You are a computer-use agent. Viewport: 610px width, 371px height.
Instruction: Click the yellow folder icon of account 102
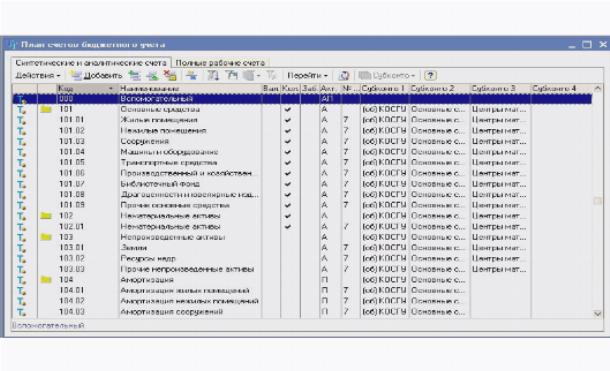point(46,216)
